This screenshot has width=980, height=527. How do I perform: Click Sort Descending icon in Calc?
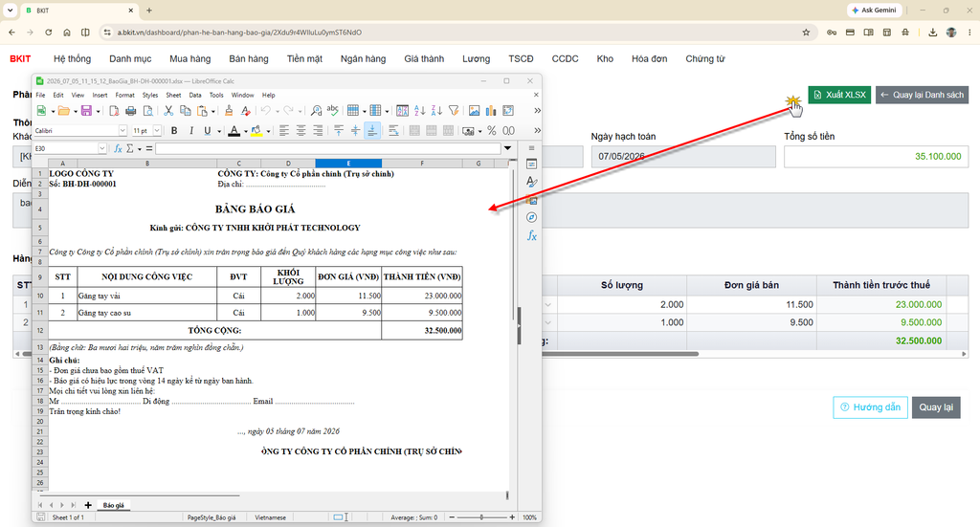tap(436, 111)
